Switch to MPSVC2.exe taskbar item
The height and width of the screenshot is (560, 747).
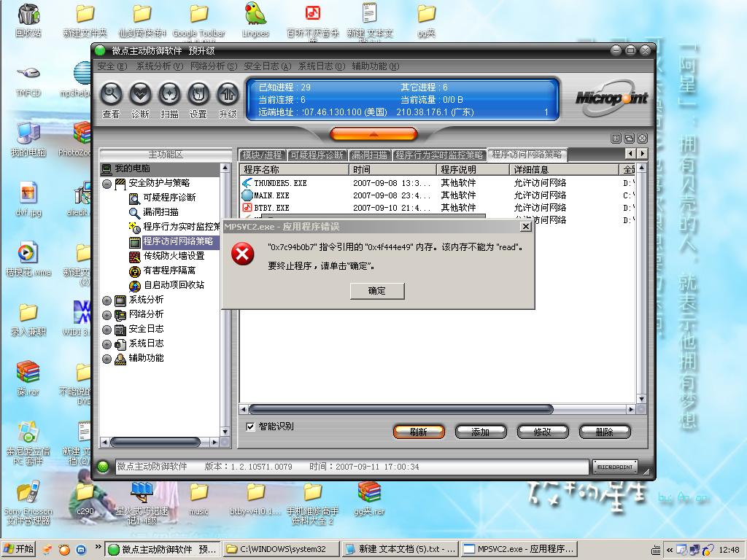[x=519, y=549]
